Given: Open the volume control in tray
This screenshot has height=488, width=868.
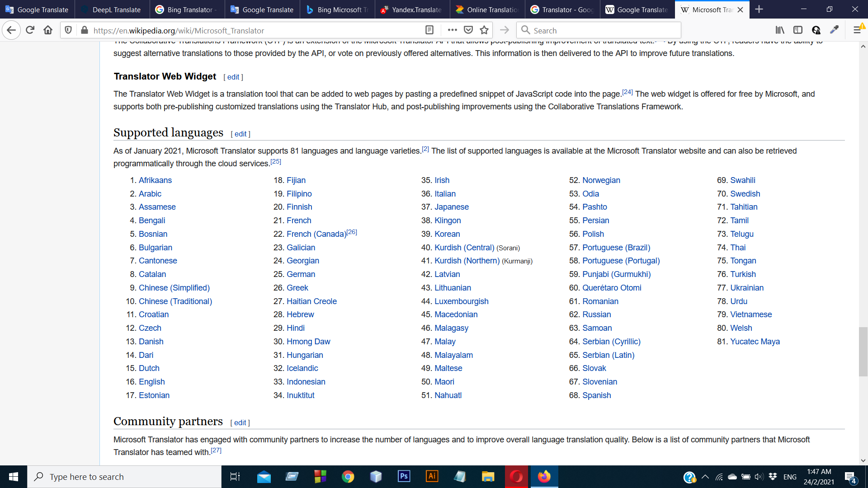Looking at the screenshot, I should pyautogui.click(x=759, y=477).
